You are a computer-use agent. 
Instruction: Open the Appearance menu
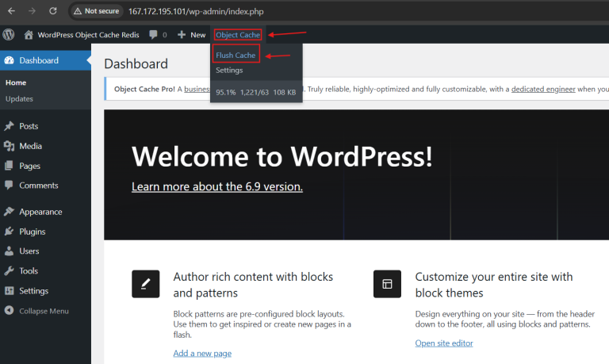click(40, 212)
